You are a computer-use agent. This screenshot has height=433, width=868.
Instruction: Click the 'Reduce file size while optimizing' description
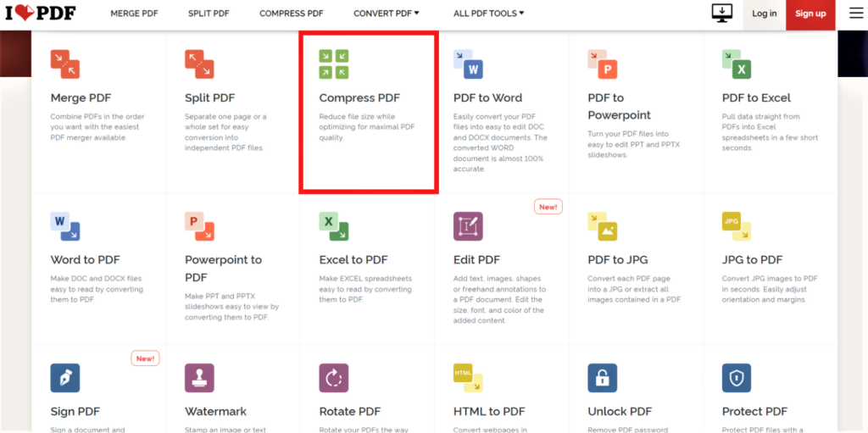point(367,127)
